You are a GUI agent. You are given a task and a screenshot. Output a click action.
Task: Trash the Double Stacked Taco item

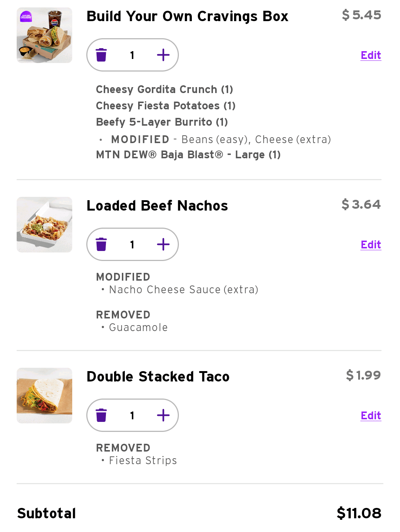tap(101, 415)
